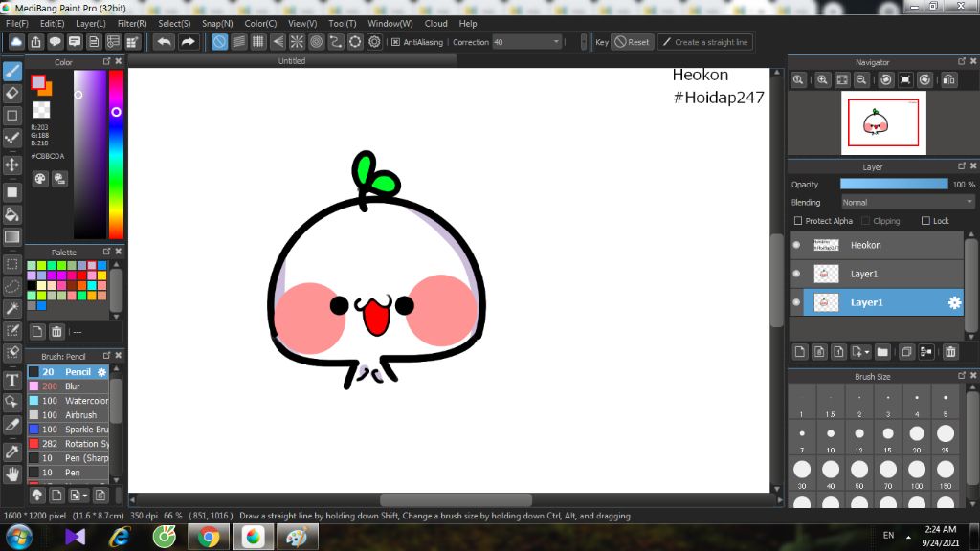Click the Reset key button
Image resolution: width=980 pixels, height=551 pixels.
click(x=632, y=42)
